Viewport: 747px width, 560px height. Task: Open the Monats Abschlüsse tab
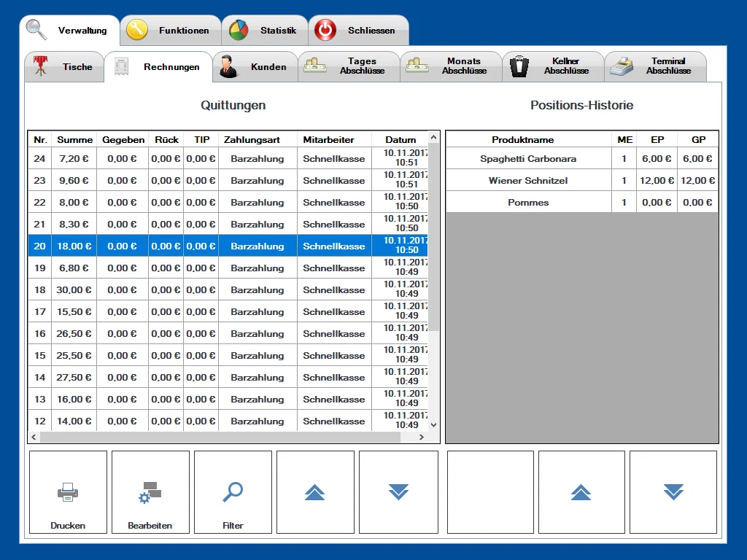pos(451,66)
